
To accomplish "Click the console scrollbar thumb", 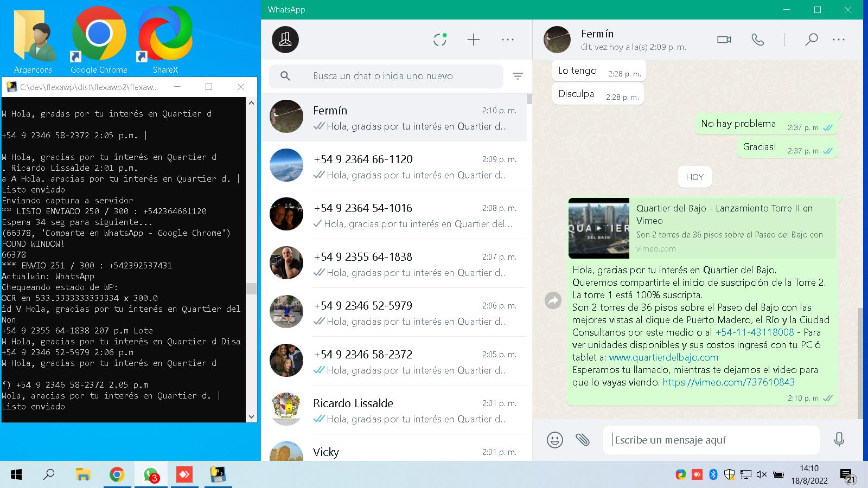I will [251, 288].
